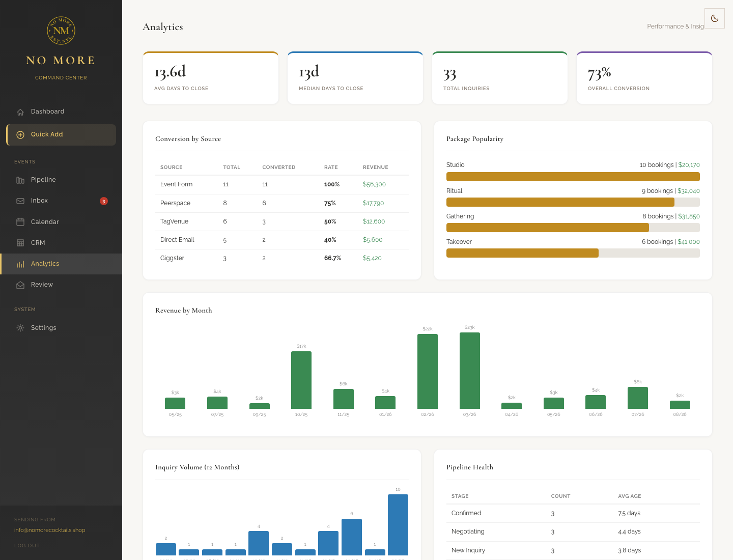Image resolution: width=733 pixels, height=560 pixels.
Task: Click the SOURCE column header
Action: coord(171,167)
